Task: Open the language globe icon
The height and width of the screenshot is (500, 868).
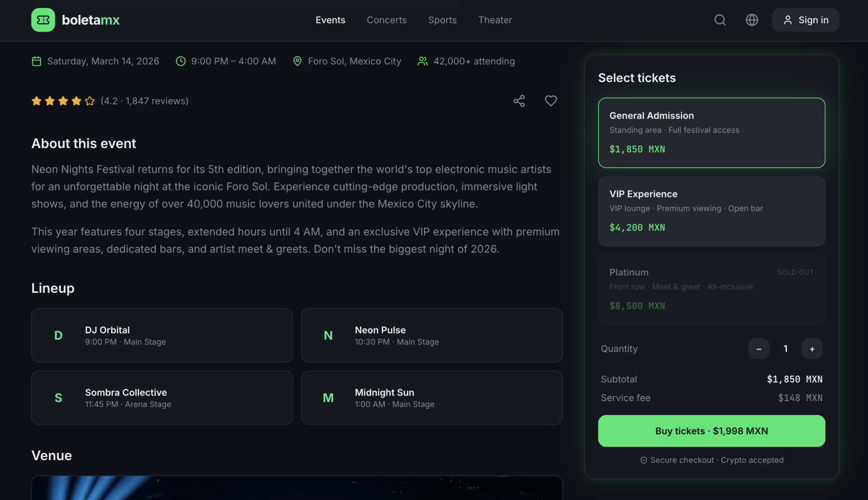Action: pos(752,20)
